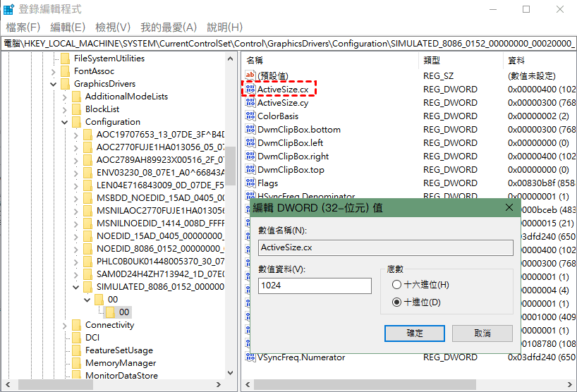Click the tree pane horizontal scrollbar thumb
The height and width of the screenshot is (392, 577).
tap(56, 385)
